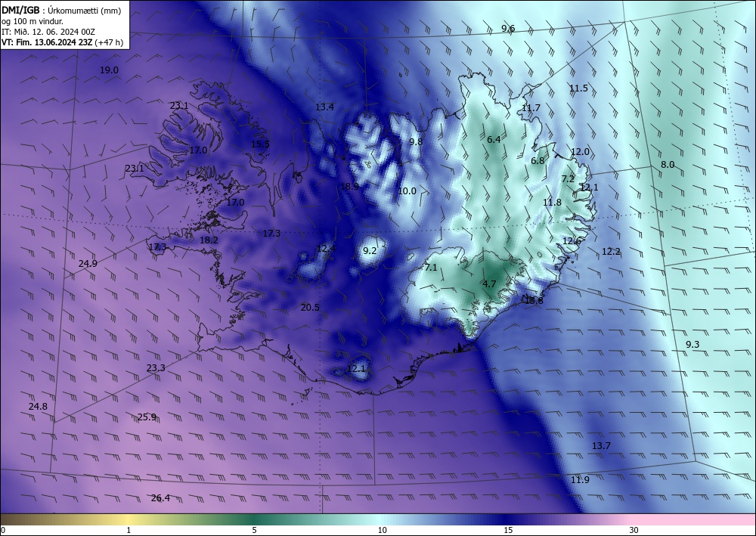Screen dimensions: 756x536
Task: Pick the 18.2 value label
Action: (209, 240)
